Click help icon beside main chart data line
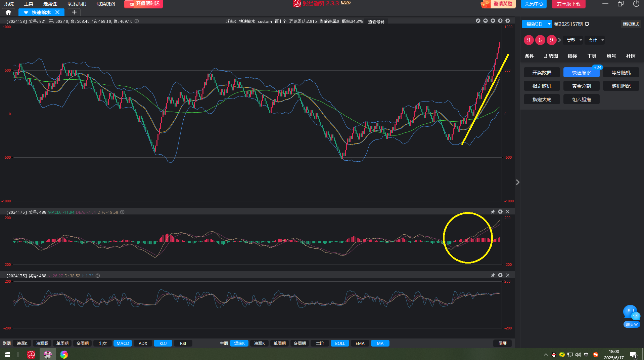Viewport: 644px width, 360px height. click(137, 21)
